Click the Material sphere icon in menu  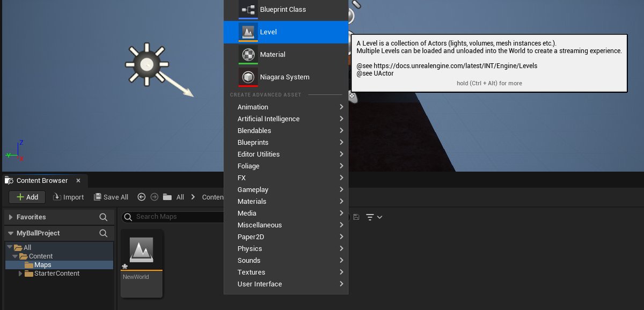(248, 55)
